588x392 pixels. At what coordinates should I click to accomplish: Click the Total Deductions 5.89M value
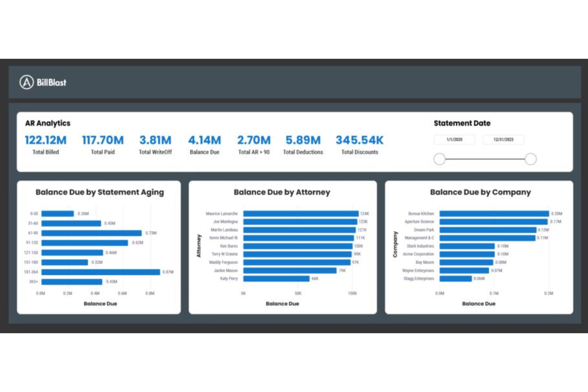(303, 140)
